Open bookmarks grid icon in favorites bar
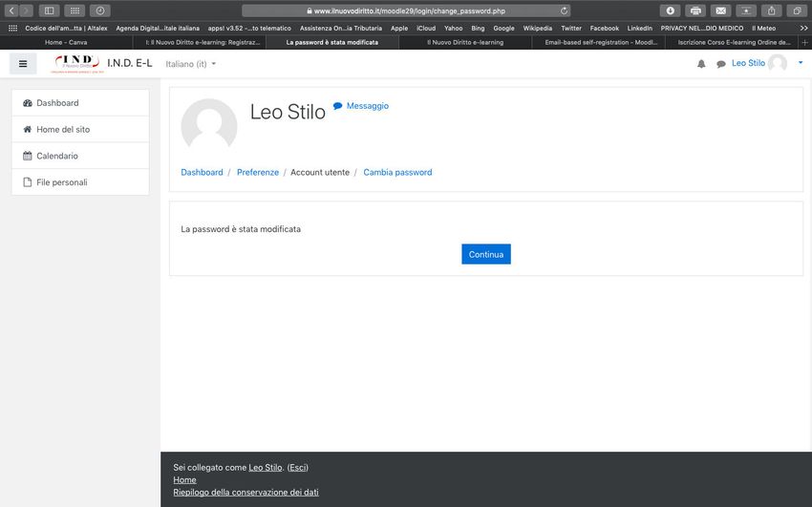 coord(13,29)
